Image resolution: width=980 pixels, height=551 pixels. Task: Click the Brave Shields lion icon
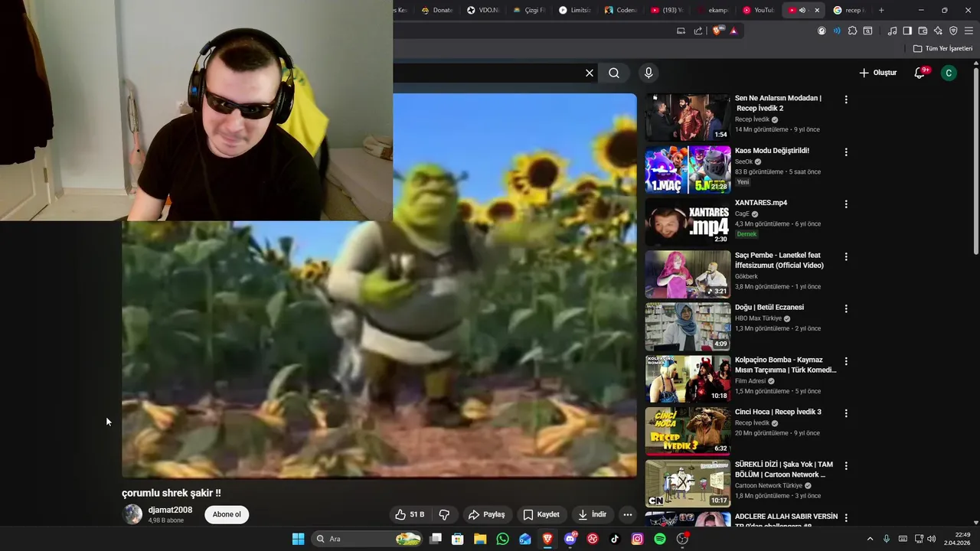tap(717, 31)
